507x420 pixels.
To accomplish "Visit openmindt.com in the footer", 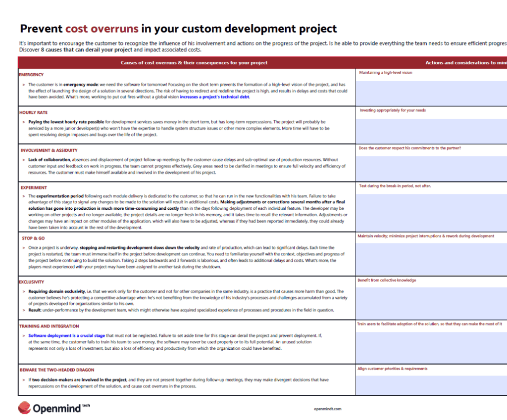I will pyautogui.click(x=327, y=409).
